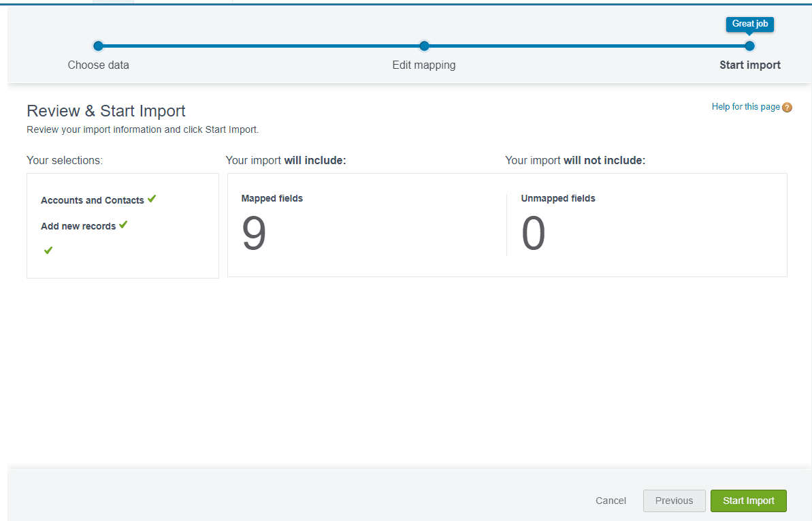Click the Review & Start Import heading

[105, 110]
